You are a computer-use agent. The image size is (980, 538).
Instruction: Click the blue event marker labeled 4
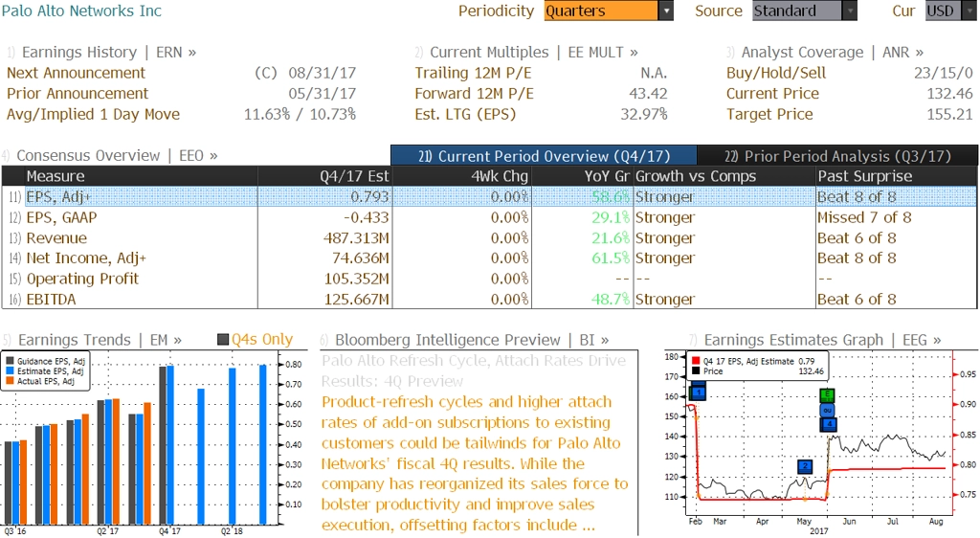[x=828, y=424]
